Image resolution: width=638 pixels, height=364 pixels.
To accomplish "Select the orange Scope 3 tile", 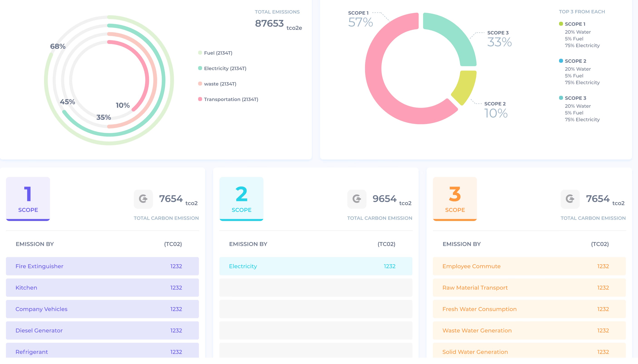I will pyautogui.click(x=455, y=199).
